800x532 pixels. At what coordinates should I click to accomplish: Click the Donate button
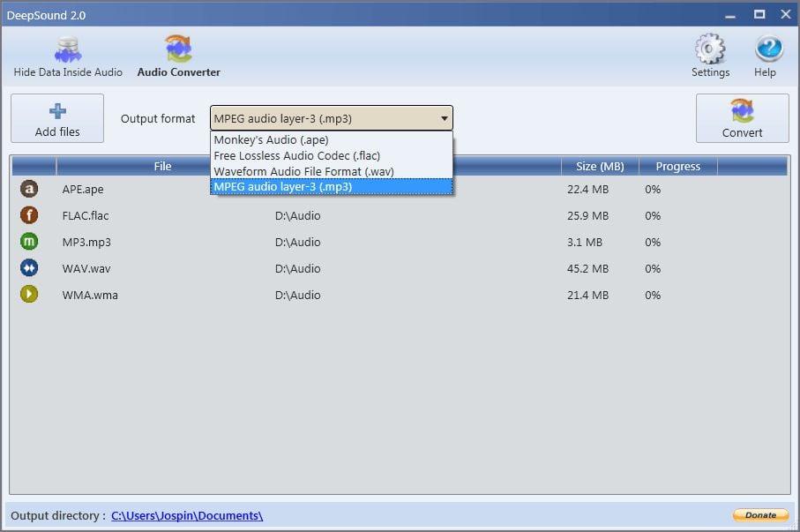point(760,515)
